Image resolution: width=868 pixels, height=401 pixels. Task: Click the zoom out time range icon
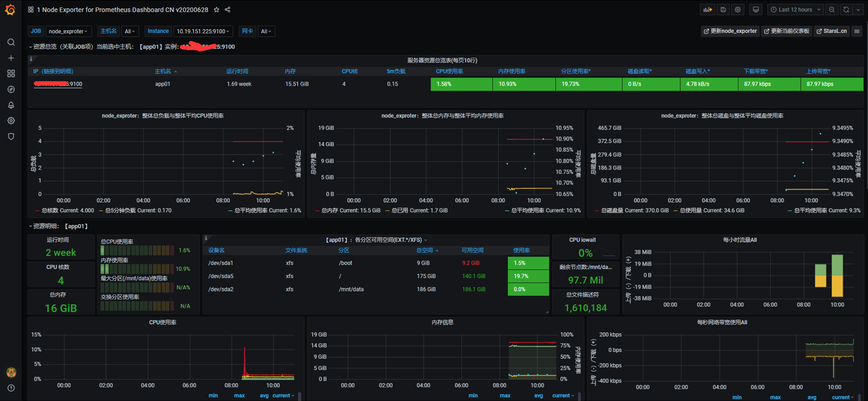pos(832,10)
